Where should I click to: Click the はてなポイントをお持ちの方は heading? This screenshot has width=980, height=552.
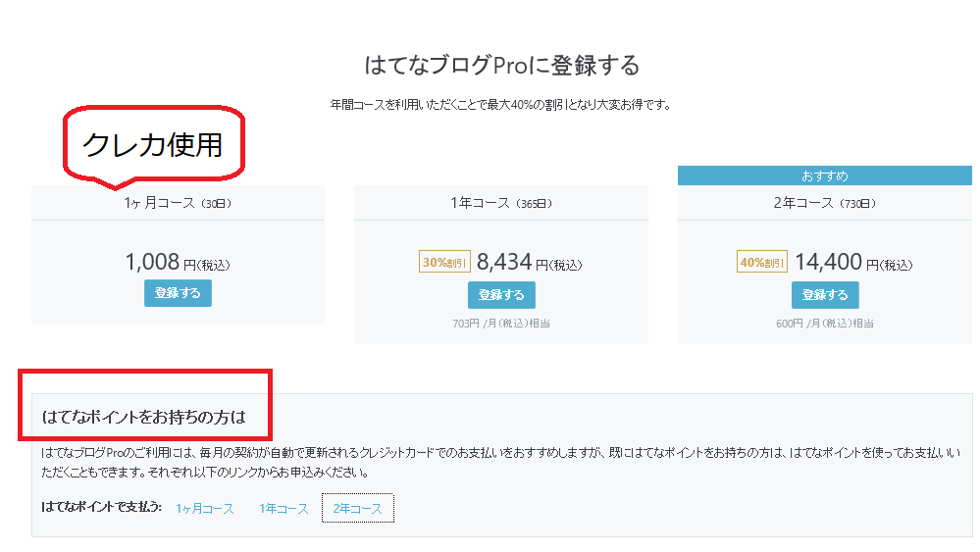pyautogui.click(x=144, y=417)
